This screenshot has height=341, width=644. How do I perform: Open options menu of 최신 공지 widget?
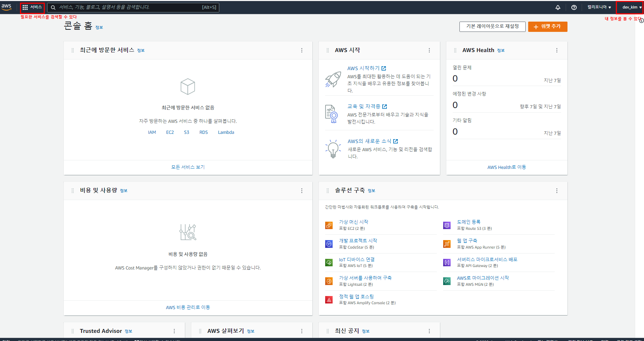429,331
